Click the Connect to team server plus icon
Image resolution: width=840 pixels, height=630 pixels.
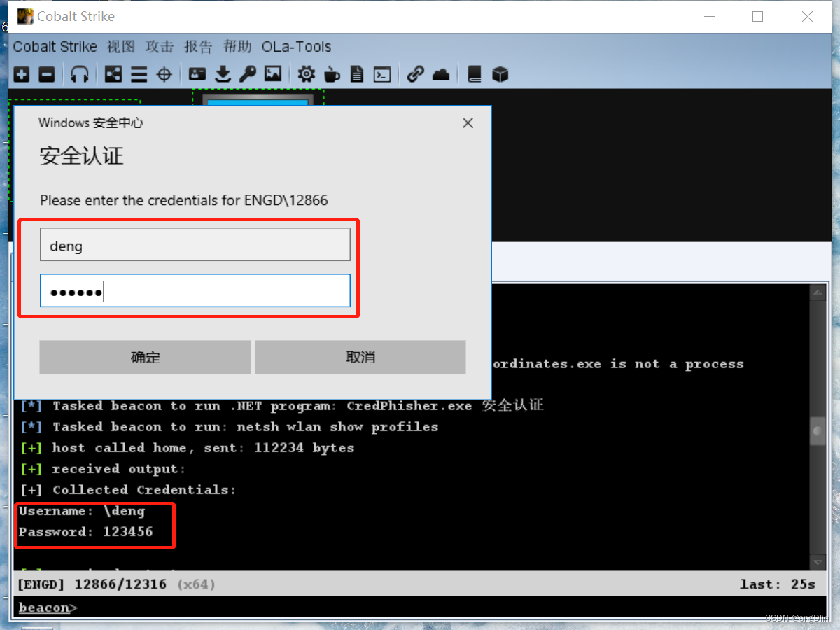[x=22, y=74]
